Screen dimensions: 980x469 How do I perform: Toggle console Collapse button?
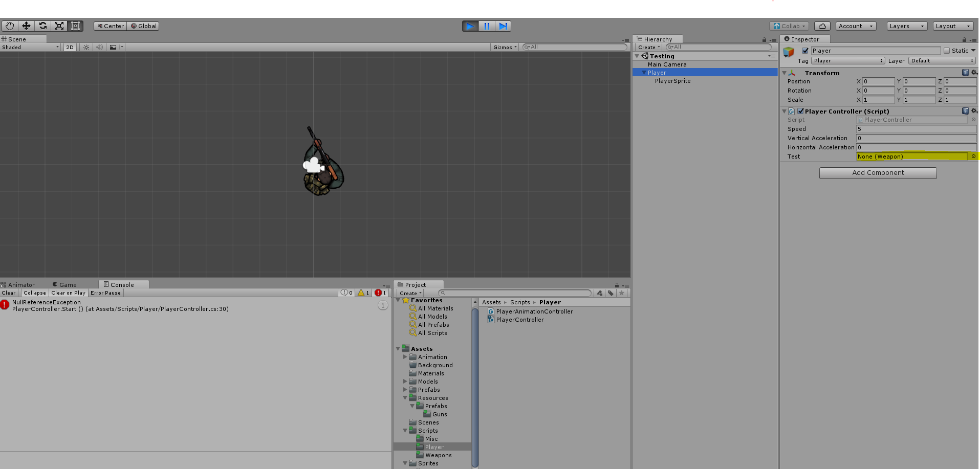point(34,293)
